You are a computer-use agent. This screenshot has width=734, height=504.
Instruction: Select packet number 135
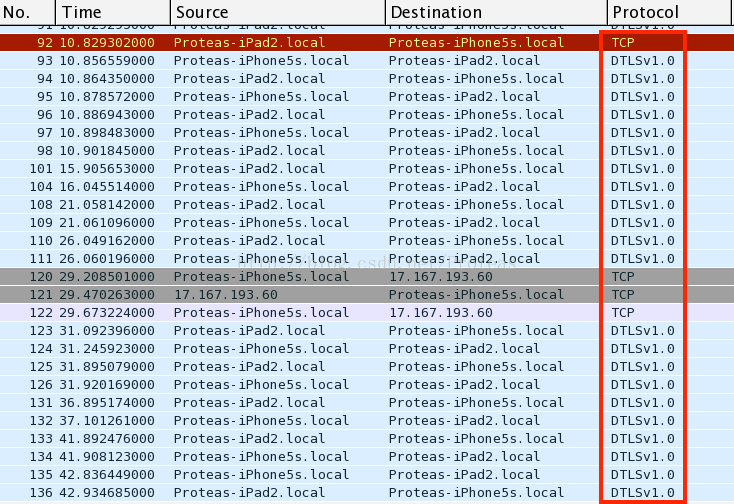point(367,475)
